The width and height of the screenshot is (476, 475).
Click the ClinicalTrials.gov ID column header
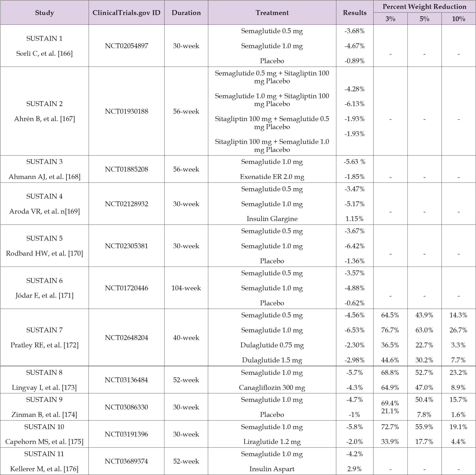click(126, 13)
